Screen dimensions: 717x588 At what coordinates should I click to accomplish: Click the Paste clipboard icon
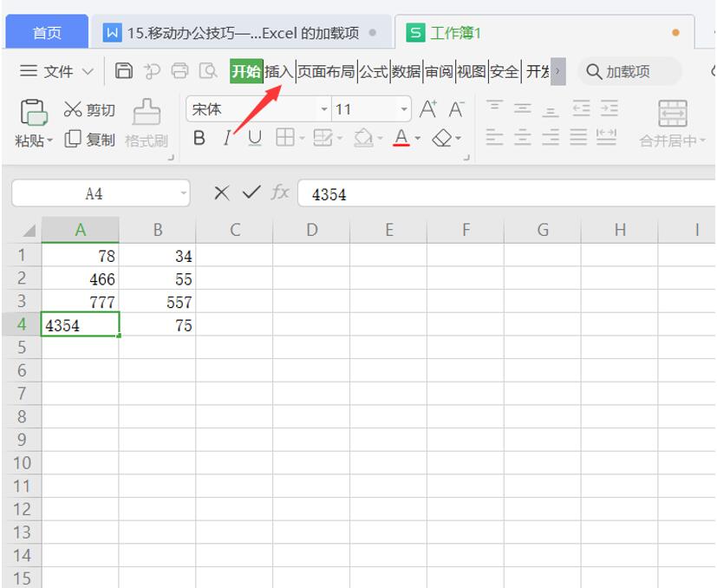34,113
